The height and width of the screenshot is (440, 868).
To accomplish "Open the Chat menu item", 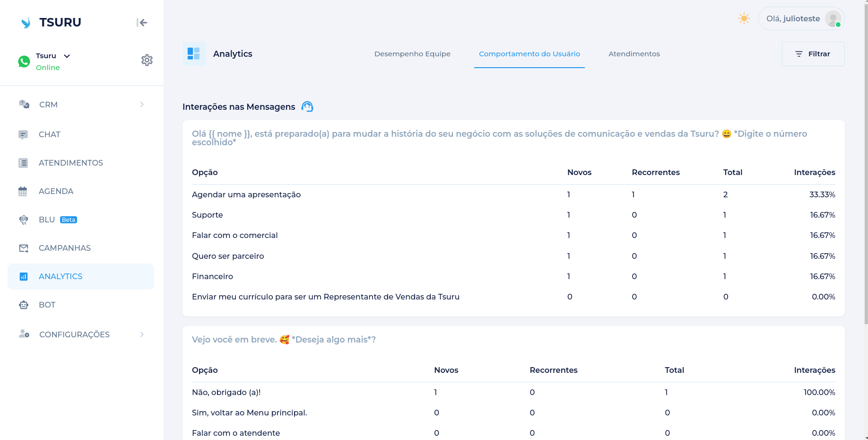I will [x=49, y=134].
